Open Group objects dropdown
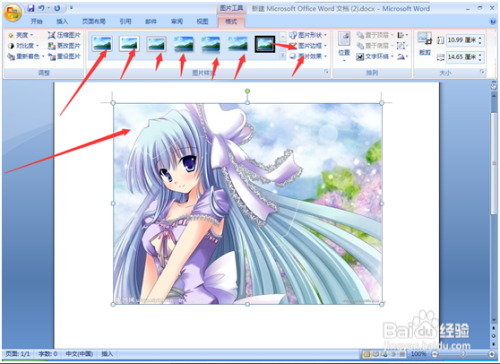Viewport: 500px width, 364px height. [x=403, y=46]
